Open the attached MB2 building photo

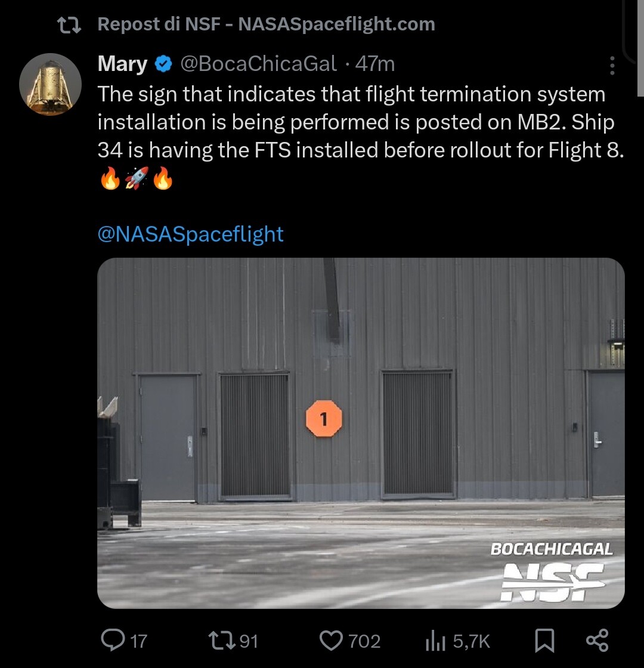[x=361, y=432]
